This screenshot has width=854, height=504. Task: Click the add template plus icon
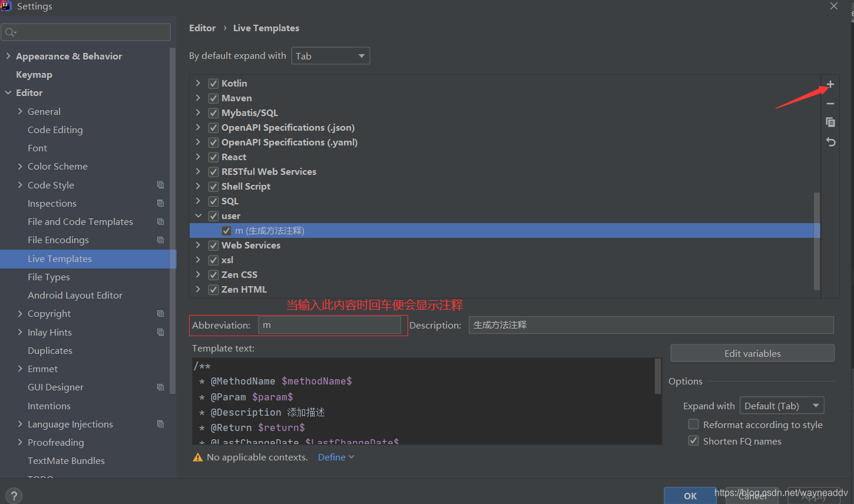coord(830,84)
